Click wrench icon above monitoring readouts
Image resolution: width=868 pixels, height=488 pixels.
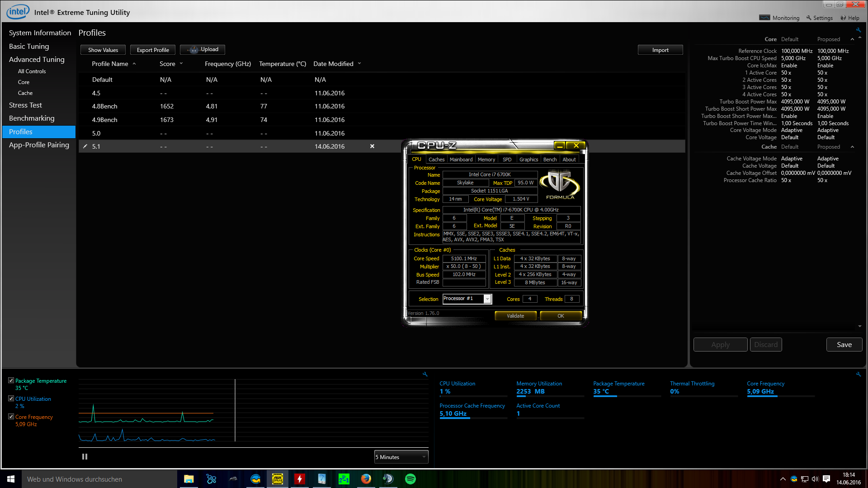coord(858,374)
